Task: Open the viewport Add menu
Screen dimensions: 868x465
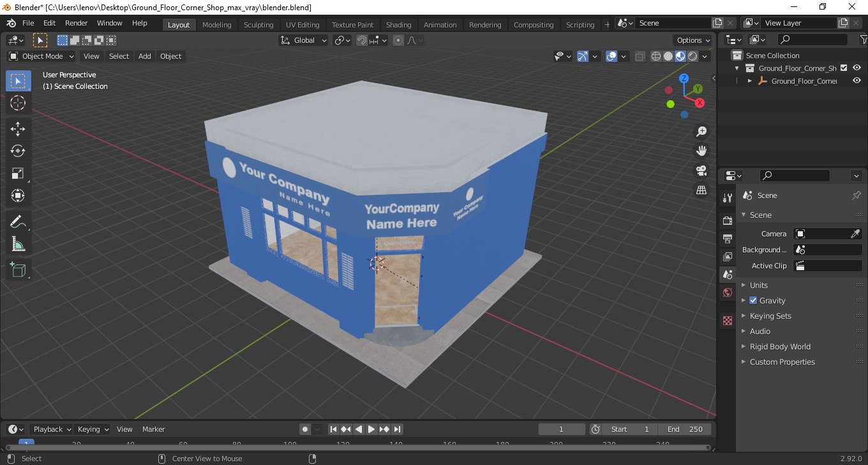Action: tap(145, 56)
